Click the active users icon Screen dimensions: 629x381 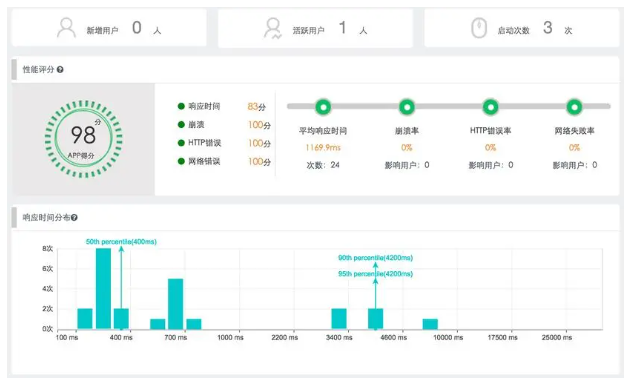pos(273,28)
